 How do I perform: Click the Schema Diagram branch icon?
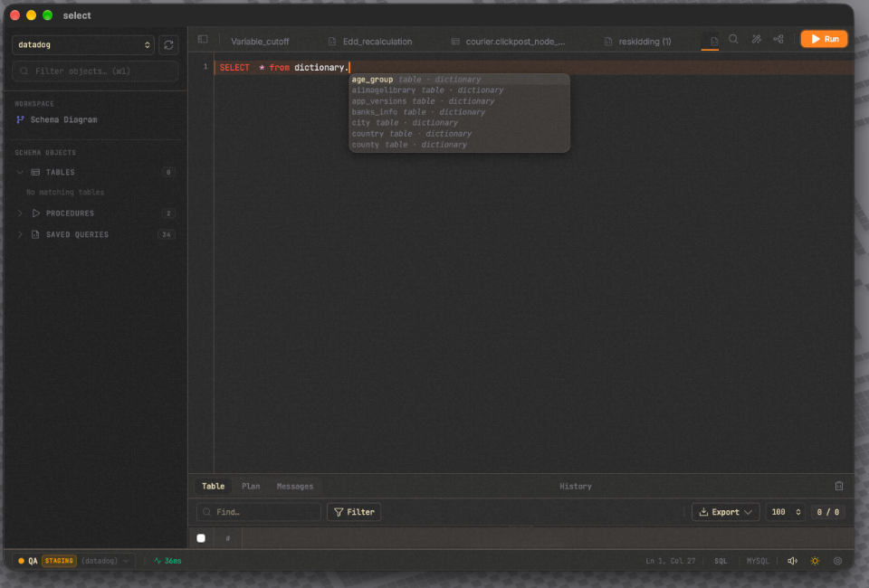(20, 119)
